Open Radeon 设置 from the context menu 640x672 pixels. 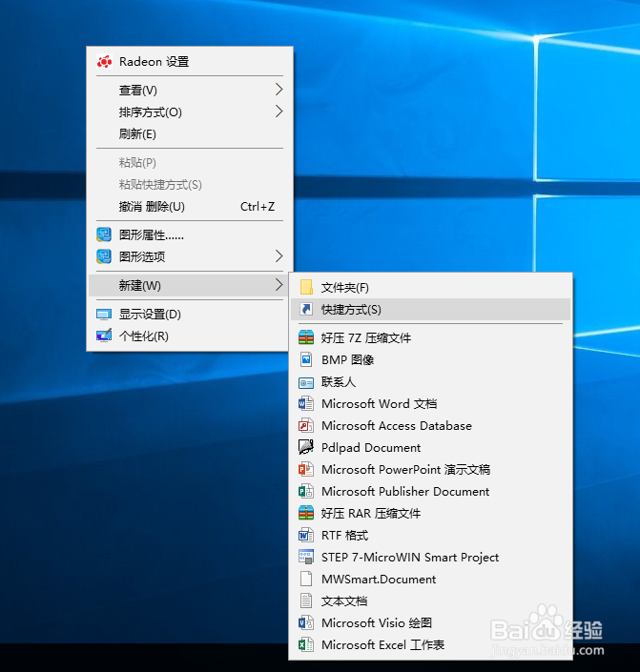click(189, 62)
